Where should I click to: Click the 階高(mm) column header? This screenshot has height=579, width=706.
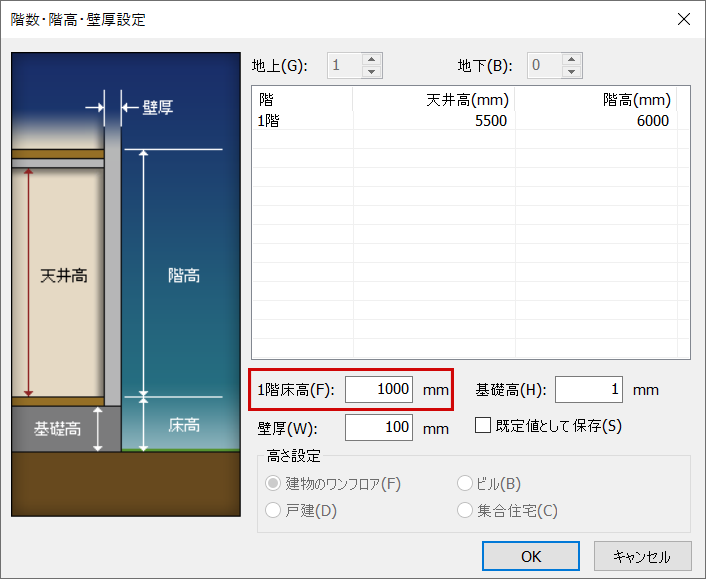click(x=596, y=99)
